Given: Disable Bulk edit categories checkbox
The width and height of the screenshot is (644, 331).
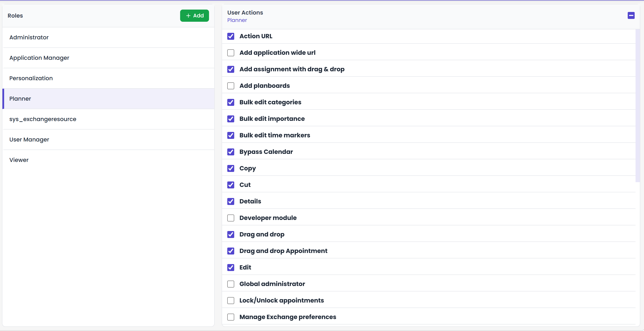Looking at the screenshot, I should 231,102.
